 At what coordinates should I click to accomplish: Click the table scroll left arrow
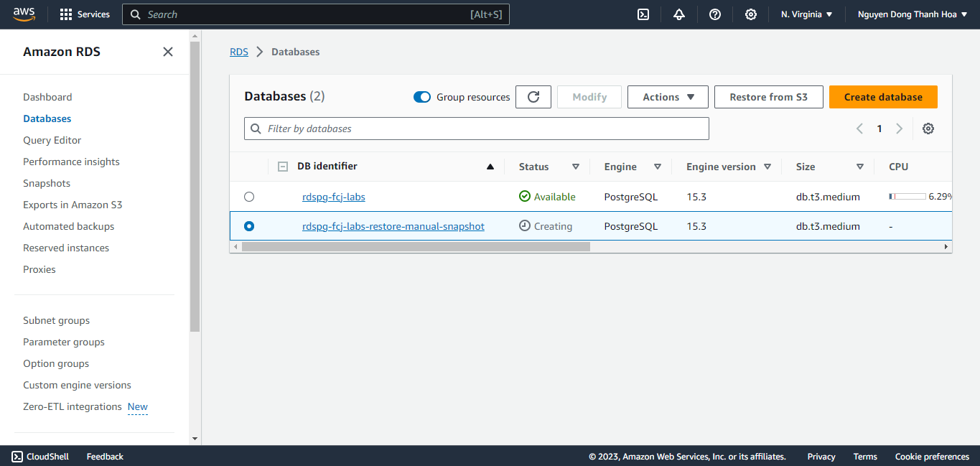235,246
